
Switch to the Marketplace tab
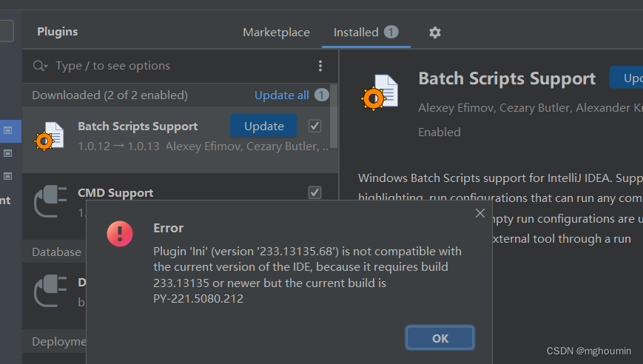pyautogui.click(x=277, y=33)
